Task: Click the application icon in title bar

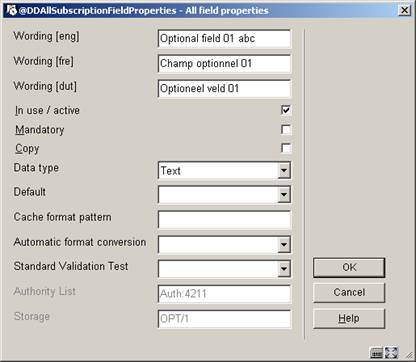Action: [12, 10]
